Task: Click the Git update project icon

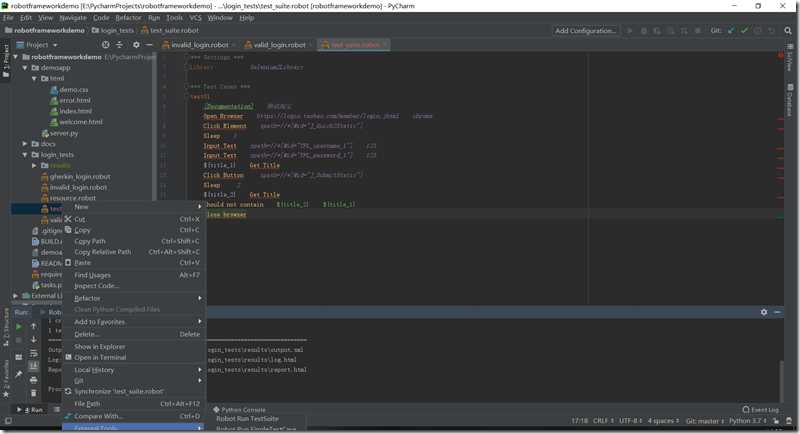Action: pos(731,31)
